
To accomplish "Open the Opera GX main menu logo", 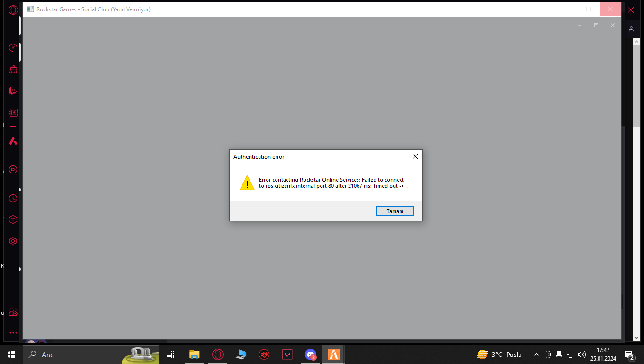I will [13, 9].
